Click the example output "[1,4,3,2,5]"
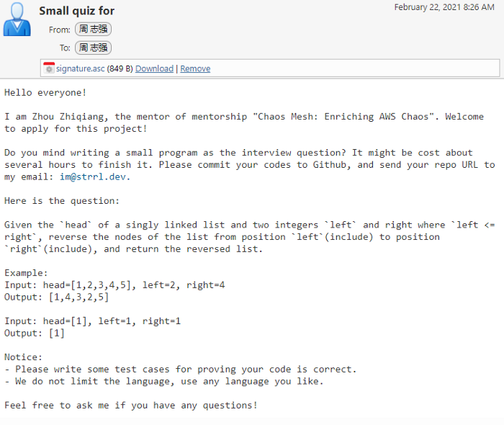504x425 pixels. tap(78, 297)
